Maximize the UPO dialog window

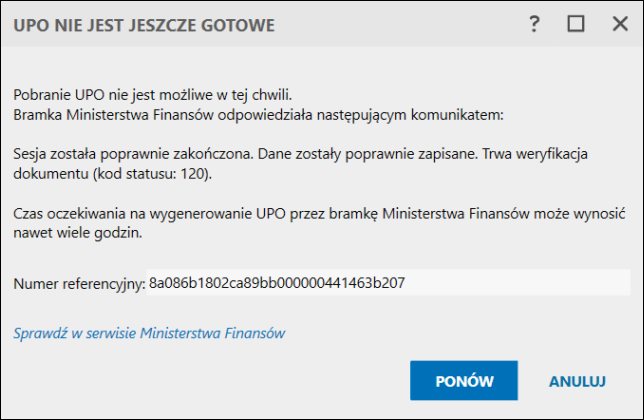tap(576, 24)
